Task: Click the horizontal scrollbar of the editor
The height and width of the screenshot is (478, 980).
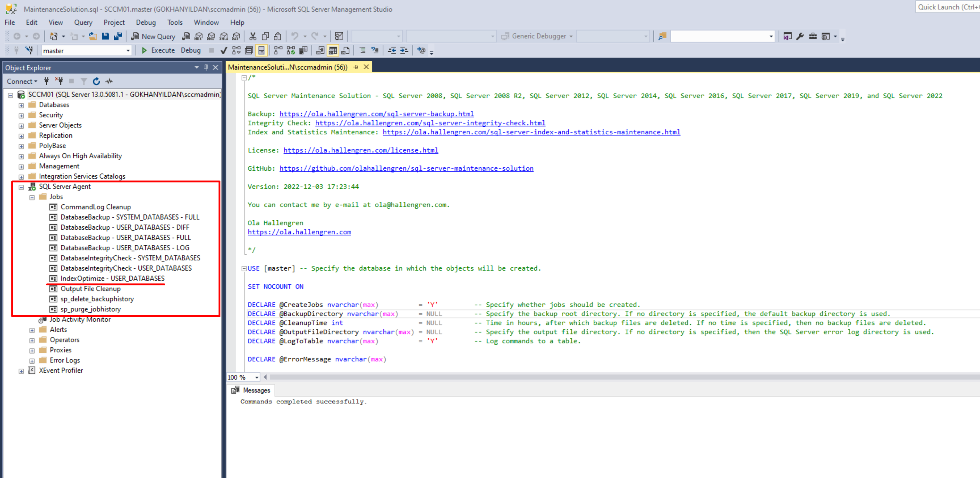Action: (x=624, y=377)
